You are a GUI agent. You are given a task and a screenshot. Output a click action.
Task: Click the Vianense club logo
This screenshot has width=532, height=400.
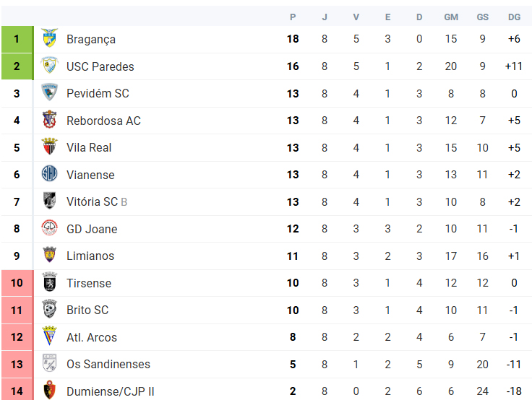pos(50,173)
